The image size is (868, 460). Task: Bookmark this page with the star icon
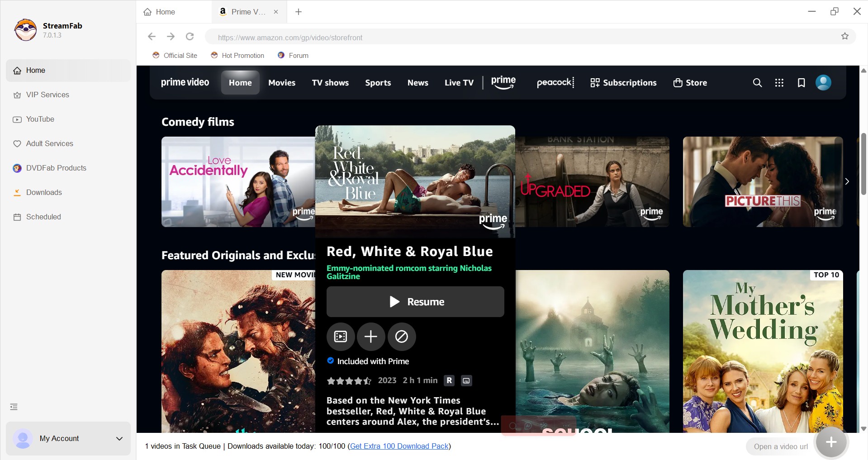(844, 36)
